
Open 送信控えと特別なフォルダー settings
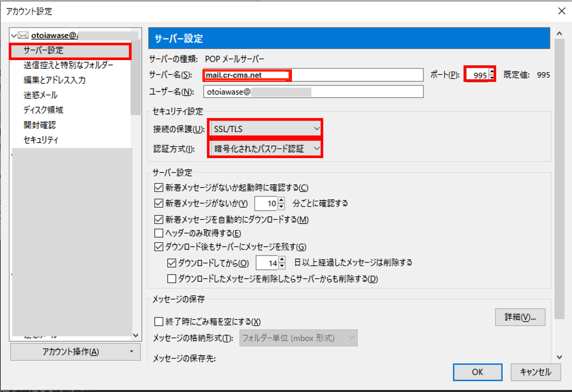[x=68, y=65]
